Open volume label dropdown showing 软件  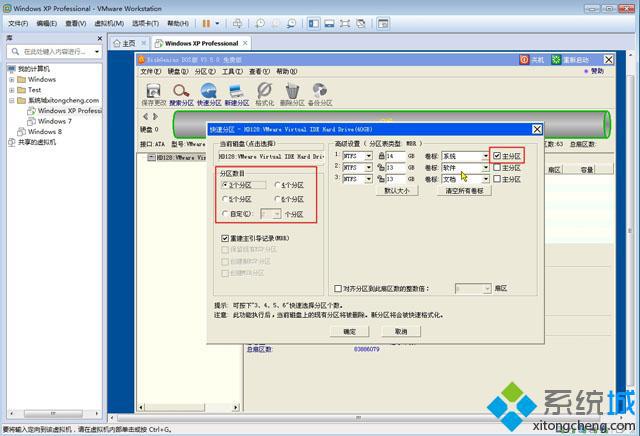point(485,167)
